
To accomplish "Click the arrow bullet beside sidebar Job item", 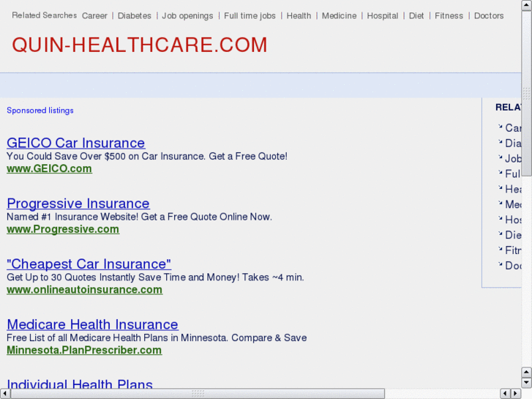I will coord(500,157).
